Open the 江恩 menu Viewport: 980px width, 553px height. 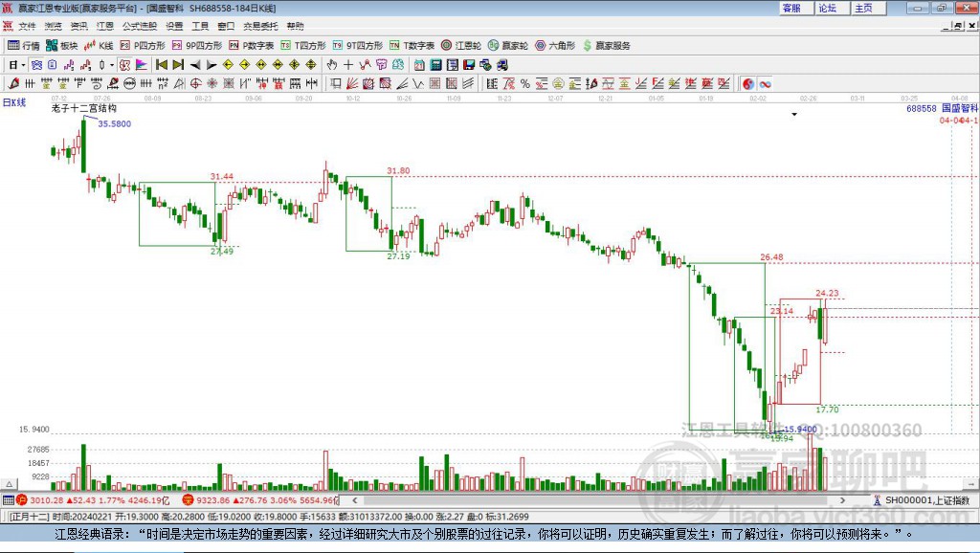point(105,26)
